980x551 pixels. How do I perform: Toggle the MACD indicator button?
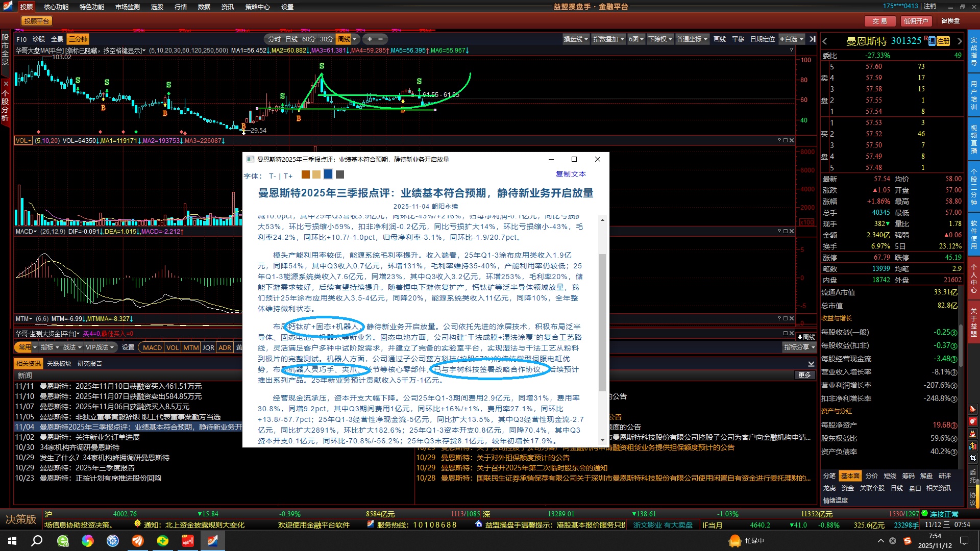152,347
